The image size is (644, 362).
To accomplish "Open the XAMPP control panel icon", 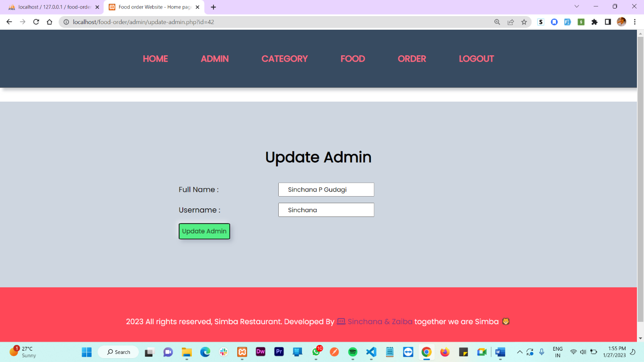I will [242, 352].
